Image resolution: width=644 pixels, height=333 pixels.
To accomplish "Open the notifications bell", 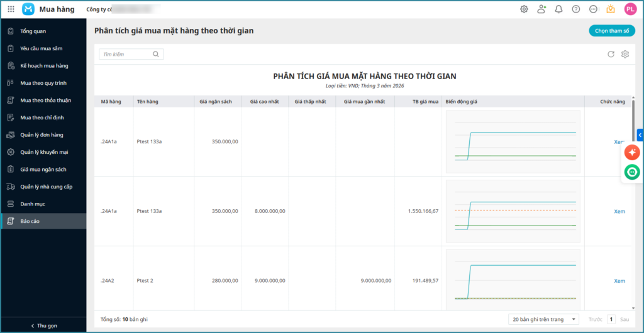I will point(558,9).
